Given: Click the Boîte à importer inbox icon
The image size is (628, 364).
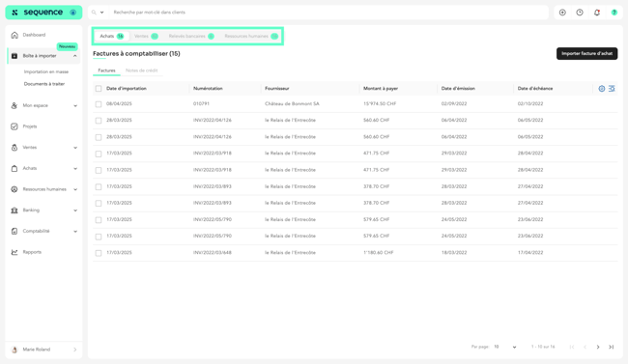Looking at the screenshot, I should pyautogui.click(x=14, y=56).
